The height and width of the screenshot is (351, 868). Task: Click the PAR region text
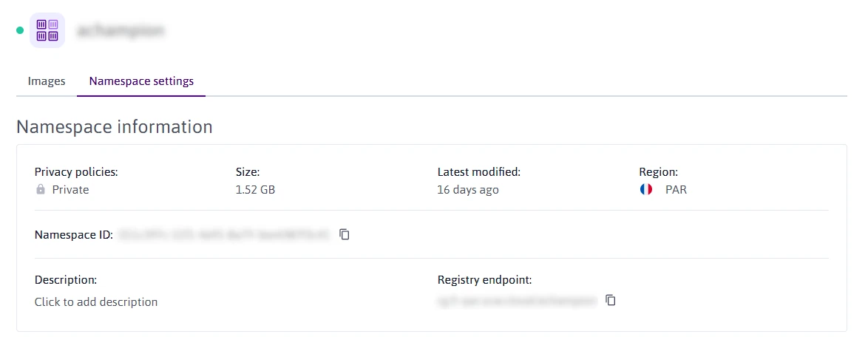[676, 190]
